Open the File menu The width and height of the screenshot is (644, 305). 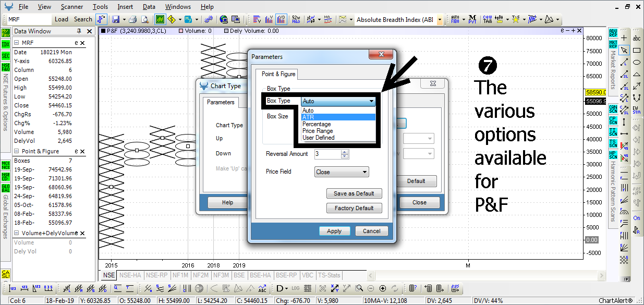pyautogui.click(x=23, y=7)
